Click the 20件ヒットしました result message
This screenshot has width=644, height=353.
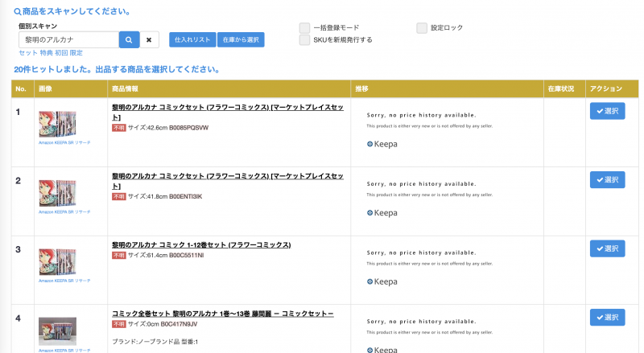pyautogui.click(x=117, y=69)
